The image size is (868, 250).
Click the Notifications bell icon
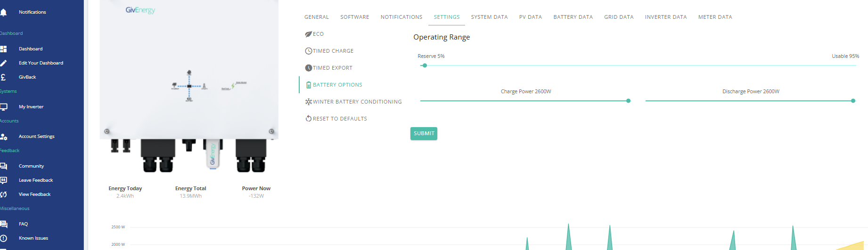(3, 12)
